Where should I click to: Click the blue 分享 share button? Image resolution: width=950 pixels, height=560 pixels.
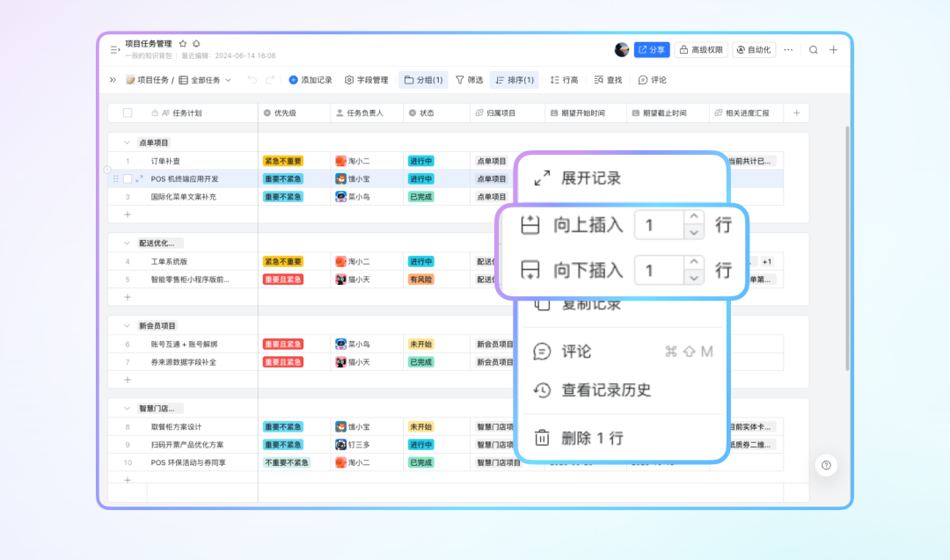[653, 50]
